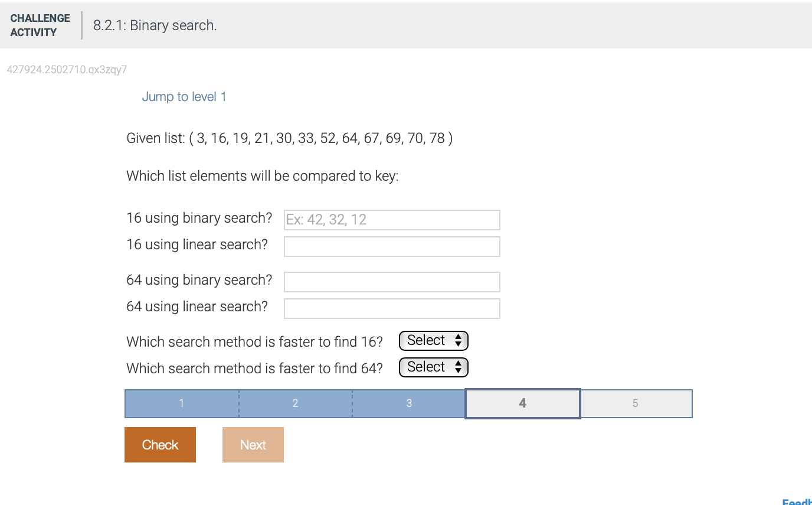The width and height of the screenshot is (812, 505).
Task: Select progress segment 2
Action: (x=295, y=403)
